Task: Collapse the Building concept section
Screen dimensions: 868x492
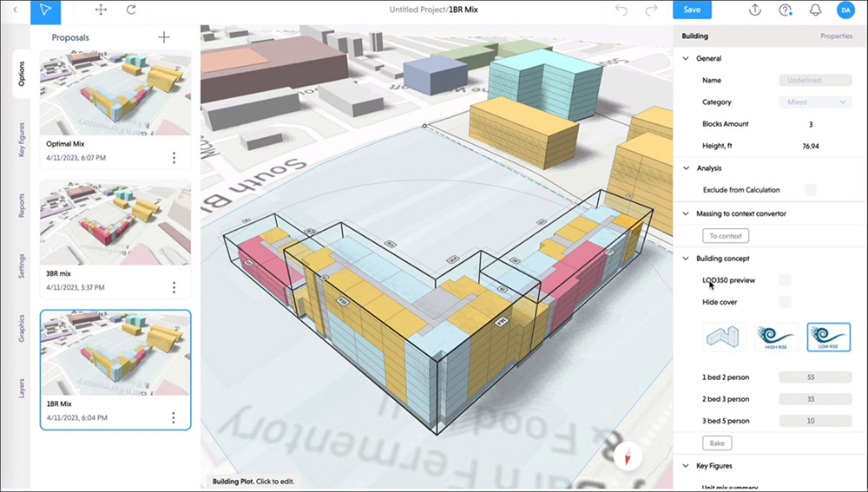Action: click(x=686, y=259)
